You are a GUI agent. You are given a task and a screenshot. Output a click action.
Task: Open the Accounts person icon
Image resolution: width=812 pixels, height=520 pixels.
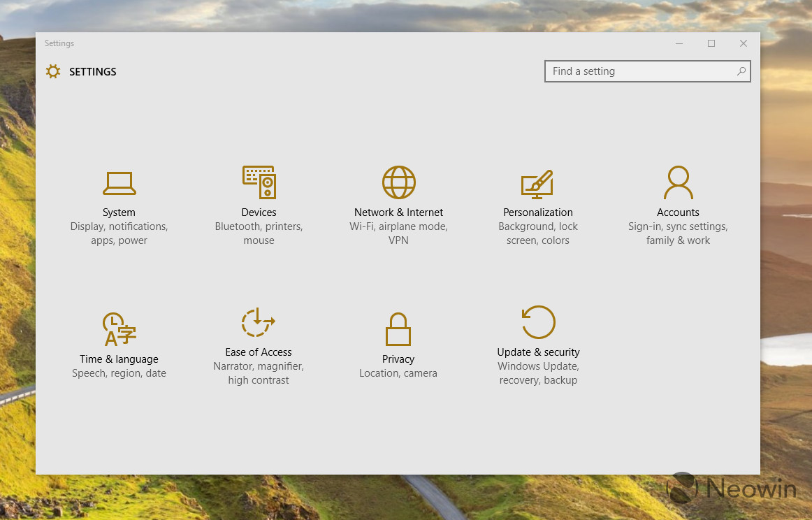click(x=678, y=182)
